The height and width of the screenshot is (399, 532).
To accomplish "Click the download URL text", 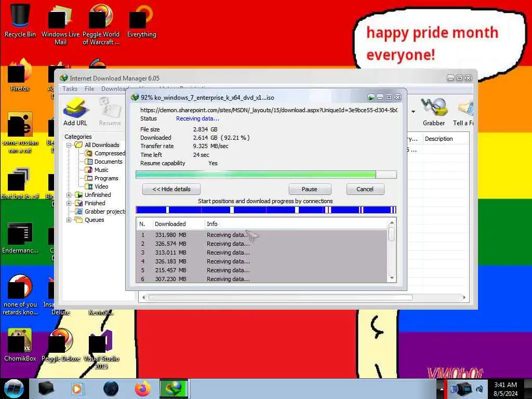I will (269, 110).
